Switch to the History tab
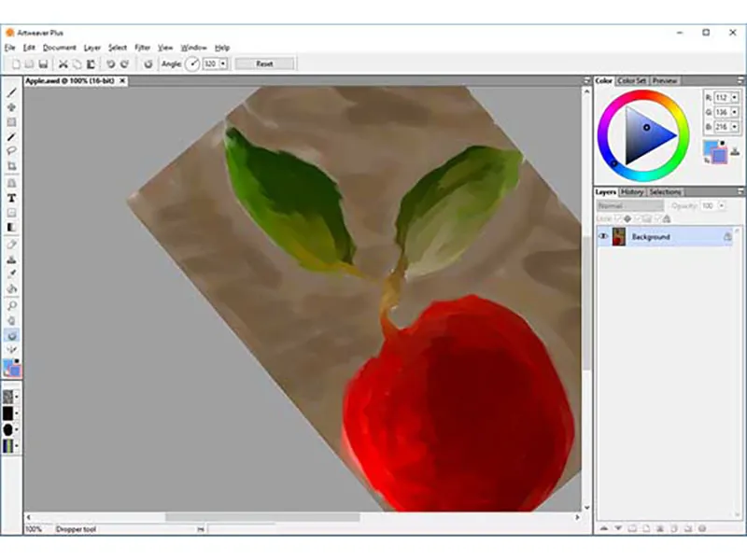 (x=632, y=192)
